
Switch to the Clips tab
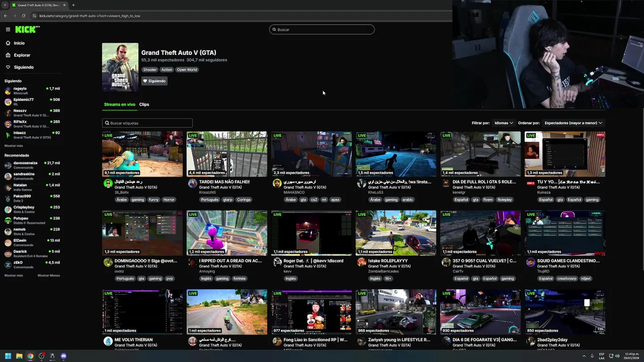coord(144,105)
